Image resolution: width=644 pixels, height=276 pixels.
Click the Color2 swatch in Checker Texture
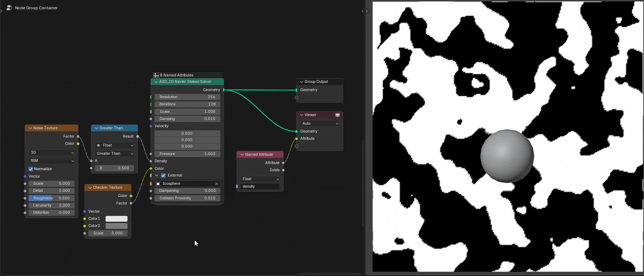(x=116, y=226)
